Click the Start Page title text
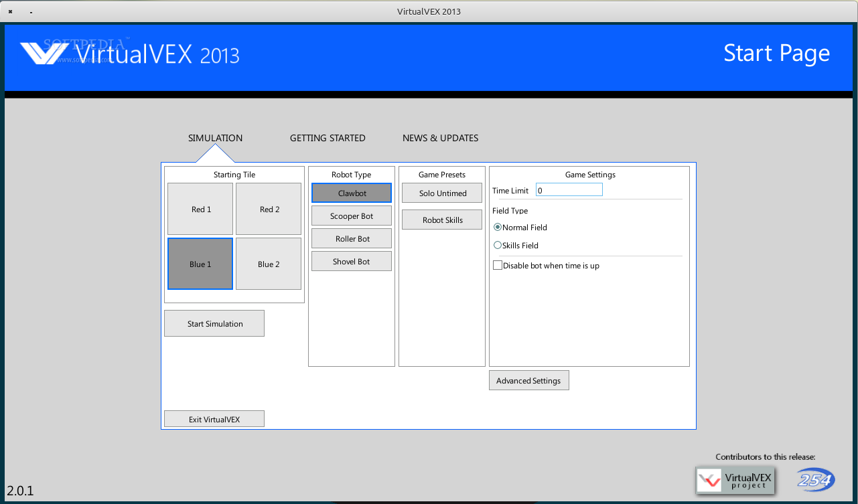Viewport: 858px width, 504px height. [777, 53]
